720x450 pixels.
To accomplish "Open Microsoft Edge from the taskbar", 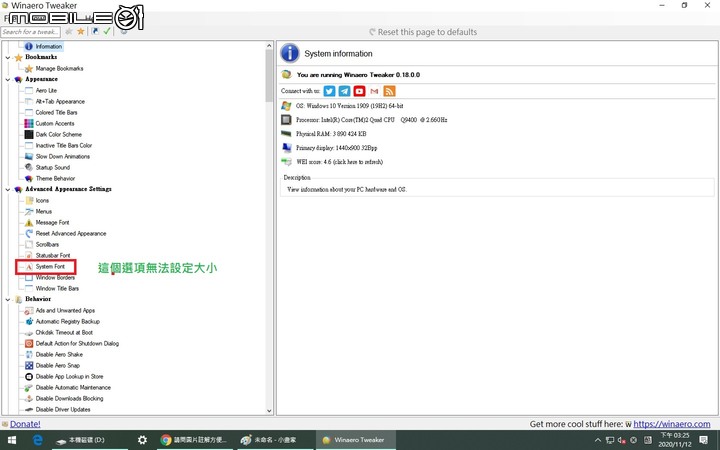I will [x=38, y=440].
